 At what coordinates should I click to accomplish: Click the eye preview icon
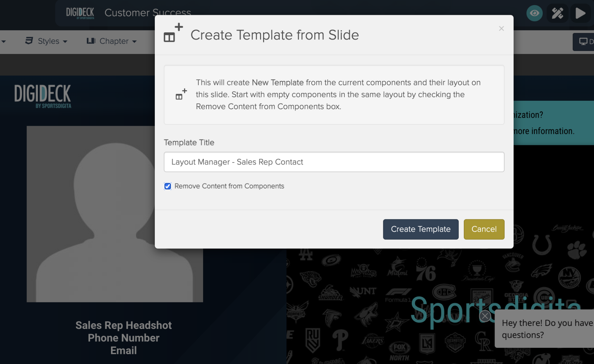(x=534, y=13)
